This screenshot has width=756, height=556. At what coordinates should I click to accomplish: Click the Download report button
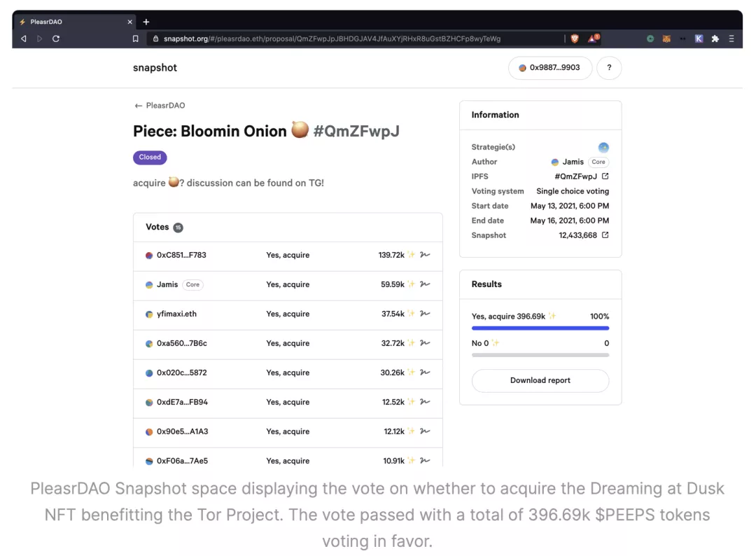[x=540, y=380]
